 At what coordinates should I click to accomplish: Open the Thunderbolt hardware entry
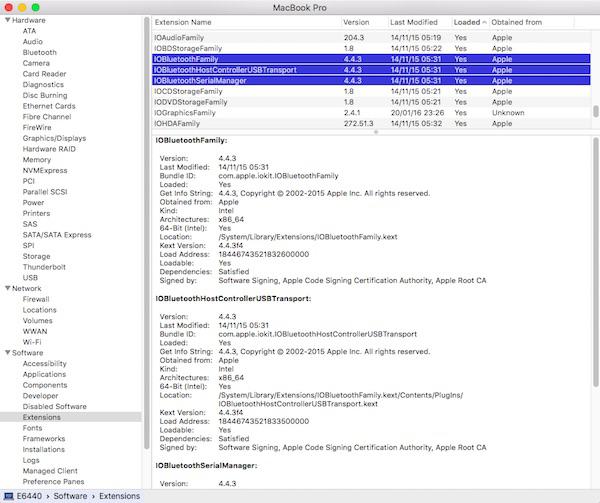point(45,265)
